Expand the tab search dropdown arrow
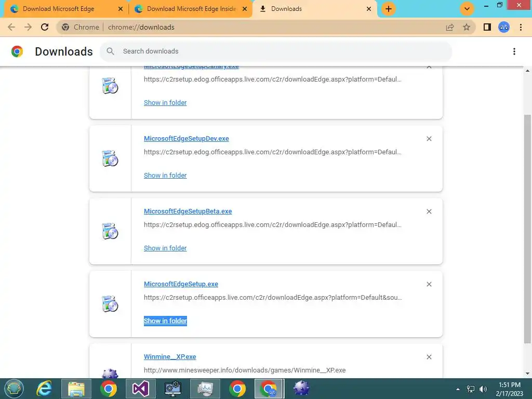 pos(467,9)
